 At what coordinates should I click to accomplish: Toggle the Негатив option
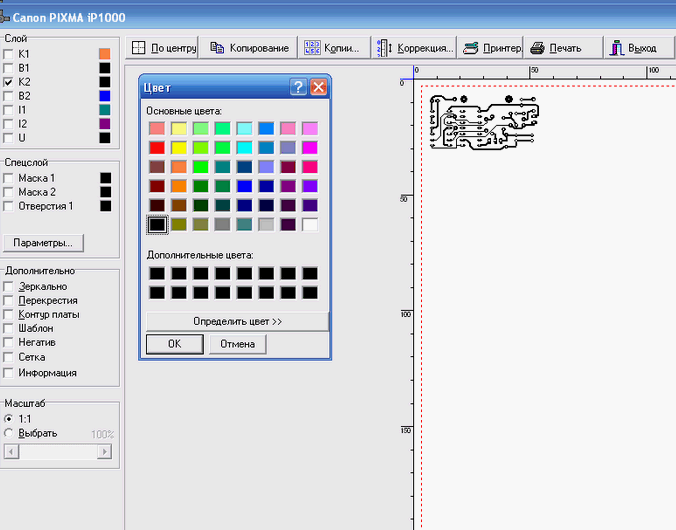(8, 342)
